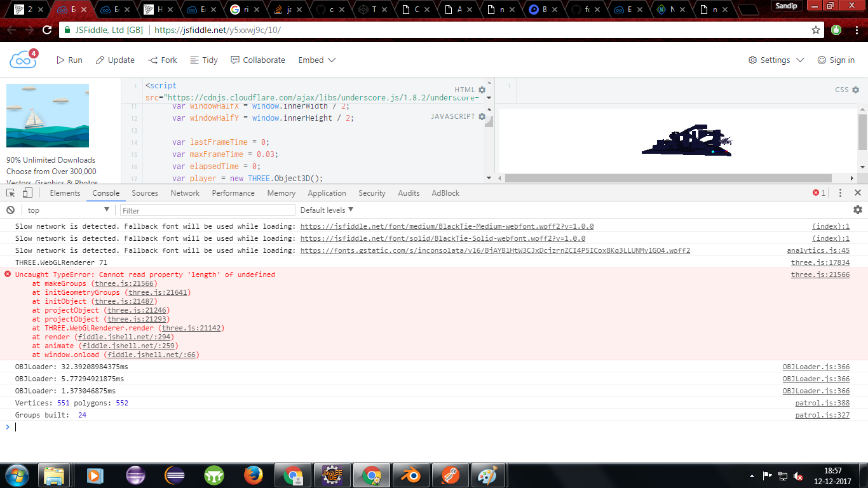Viewport: 868px width, 488px height.
Task: Reload the page using browser refresh button
Action: coord(46,30)
